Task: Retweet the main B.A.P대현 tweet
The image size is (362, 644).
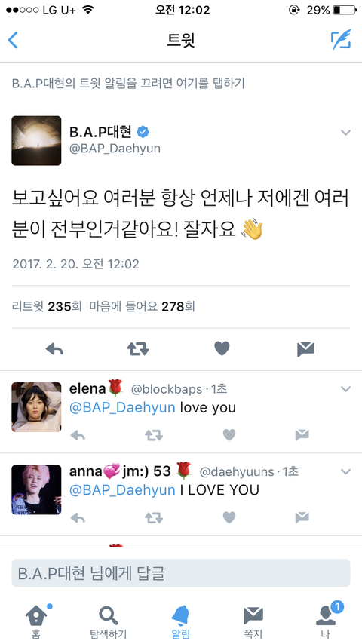Action: point(138,349)
